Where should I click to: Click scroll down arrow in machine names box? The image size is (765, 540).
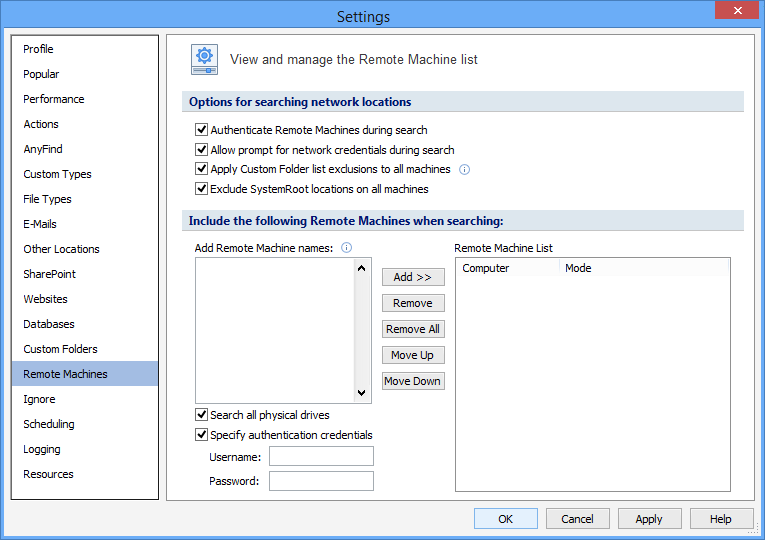362,394
